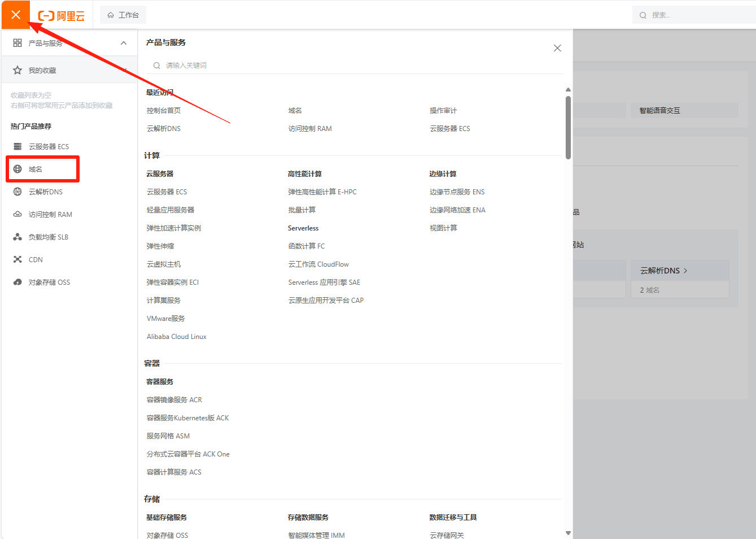Screen dimensions: 756x539
Task: Click the CDN icon in sidebar
Action: click(18, 259)
